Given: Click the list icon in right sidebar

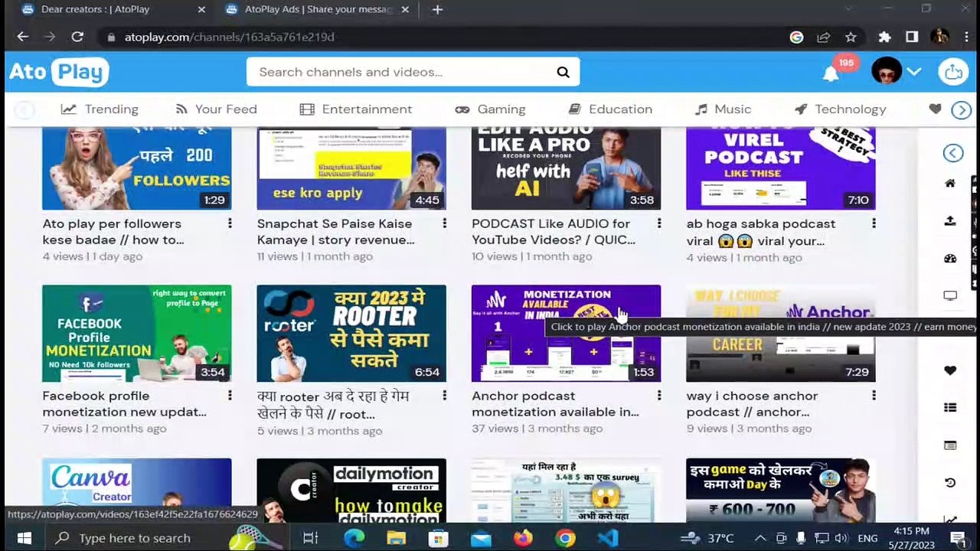Looking at the screenshot, I should pos(950,408).
